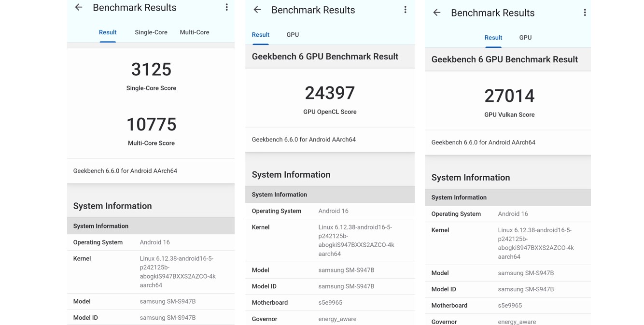This screenshot has height=325, width=644.
Task: Click the GPU Vulkan Score label
Action: (x=509, y=115)
